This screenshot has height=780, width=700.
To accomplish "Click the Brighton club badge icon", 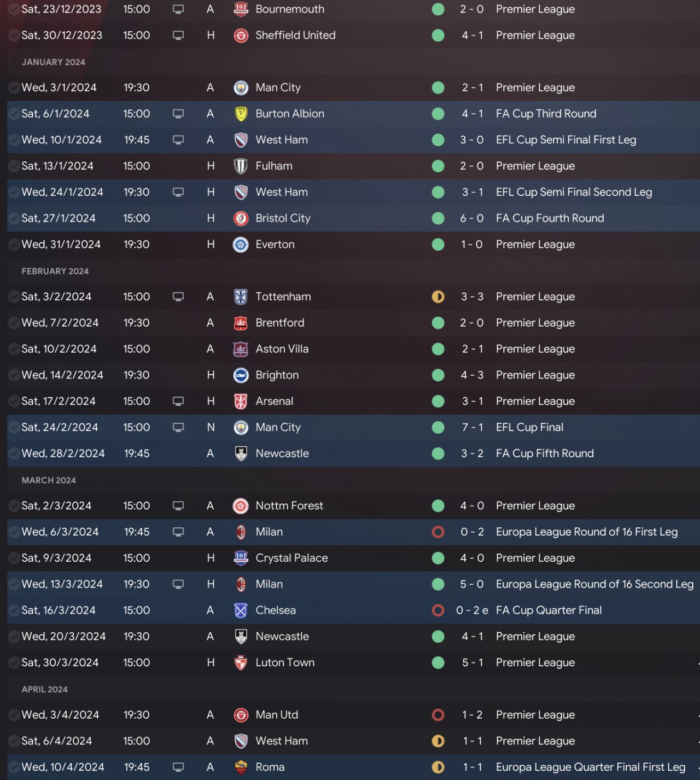I will click(x=241, y=375).
